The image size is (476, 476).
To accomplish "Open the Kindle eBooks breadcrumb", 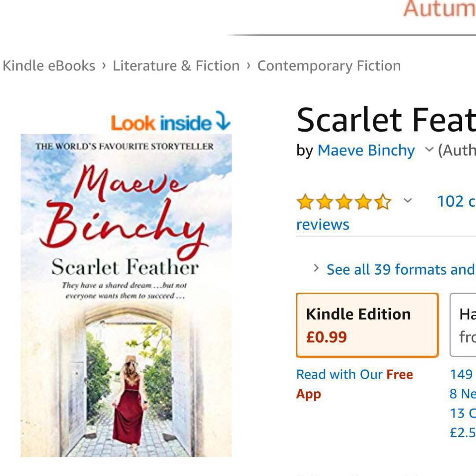I will coord(49,66).
